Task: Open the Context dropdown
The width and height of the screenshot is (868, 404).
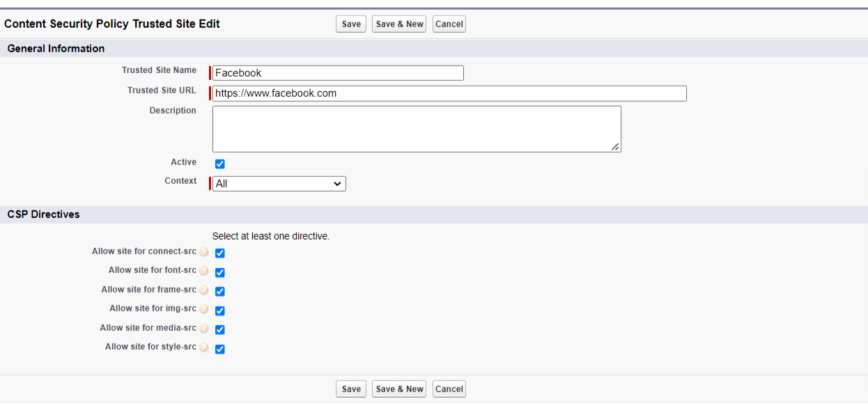Action: (279, 184)
